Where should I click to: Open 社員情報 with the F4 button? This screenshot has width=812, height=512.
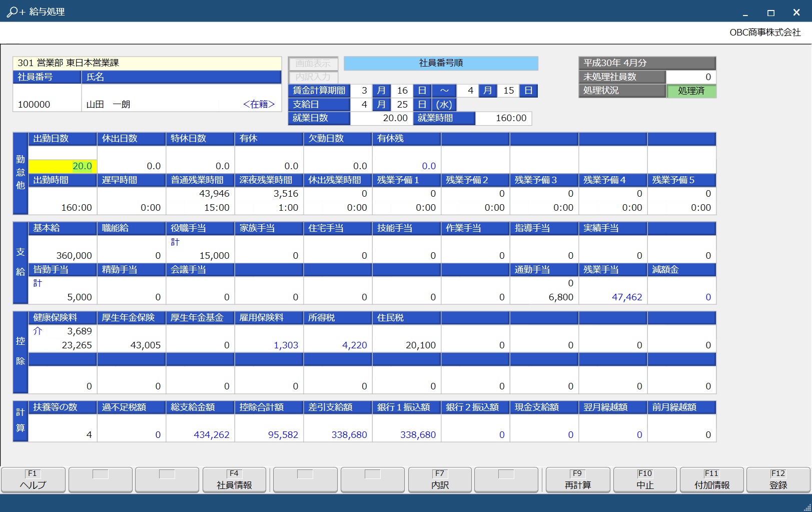click(x=234, y=480)
